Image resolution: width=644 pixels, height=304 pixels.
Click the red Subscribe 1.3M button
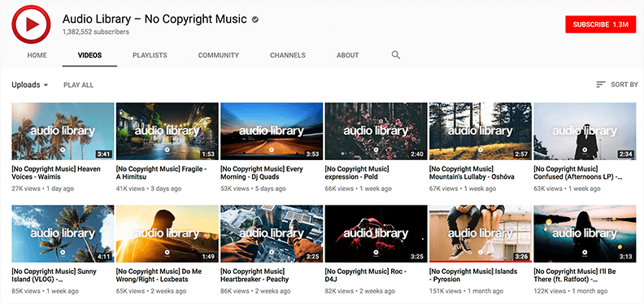pos(600,24)
